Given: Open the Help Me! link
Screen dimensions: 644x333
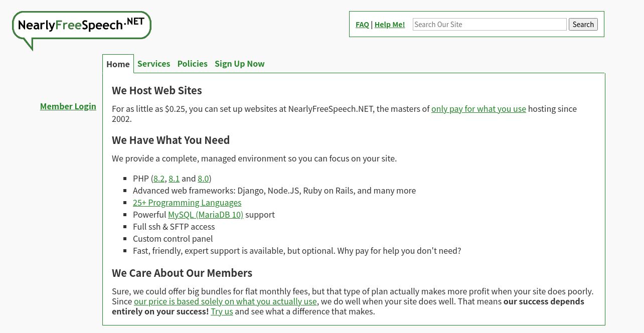Looking at the screenshot, I should (390, 25).
